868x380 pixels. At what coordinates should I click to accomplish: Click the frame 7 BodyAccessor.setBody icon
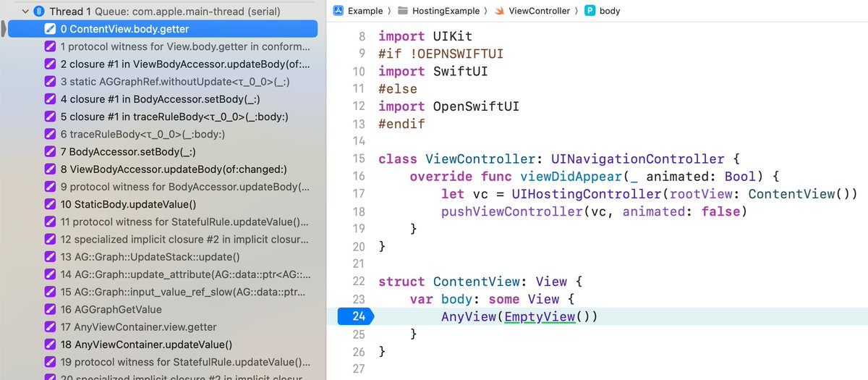[x=51, y=152]
